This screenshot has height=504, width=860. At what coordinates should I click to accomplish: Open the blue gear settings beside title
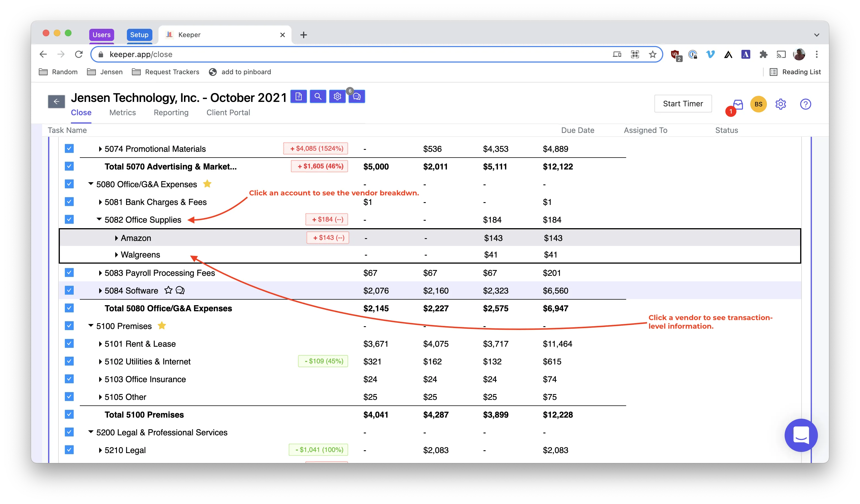coord(337,96)
